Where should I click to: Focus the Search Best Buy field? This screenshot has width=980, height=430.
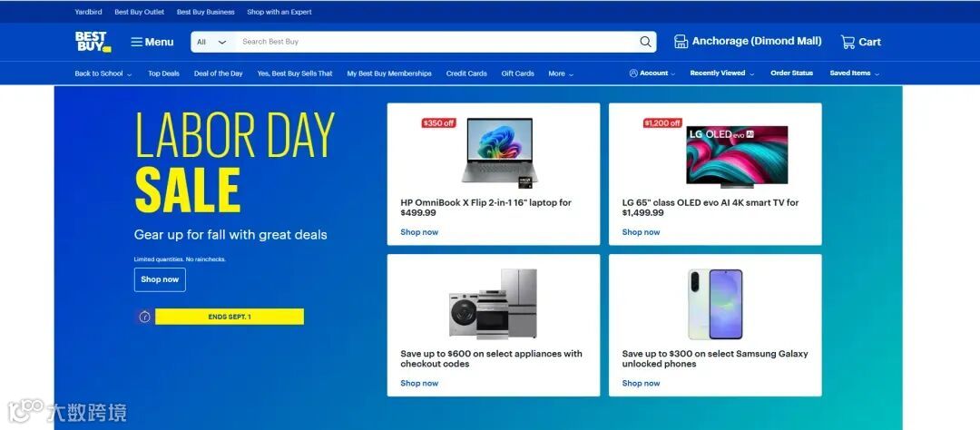436,42
